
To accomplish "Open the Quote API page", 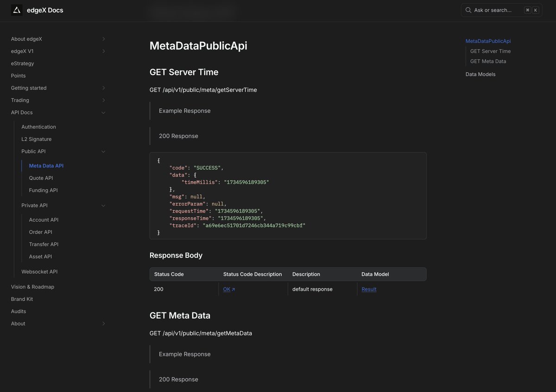I will click(41, 178).
